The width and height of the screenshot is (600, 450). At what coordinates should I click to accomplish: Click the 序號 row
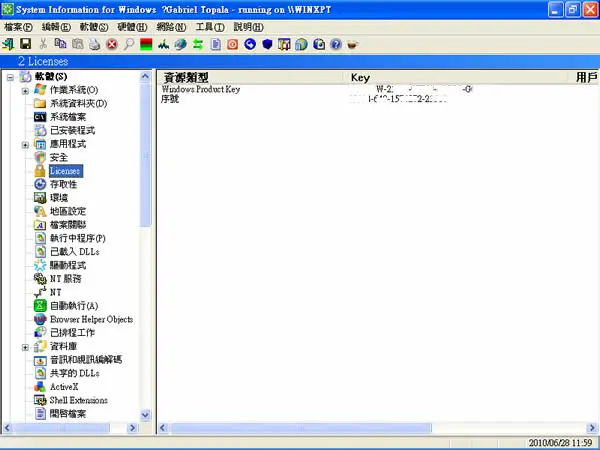(378, 99)
